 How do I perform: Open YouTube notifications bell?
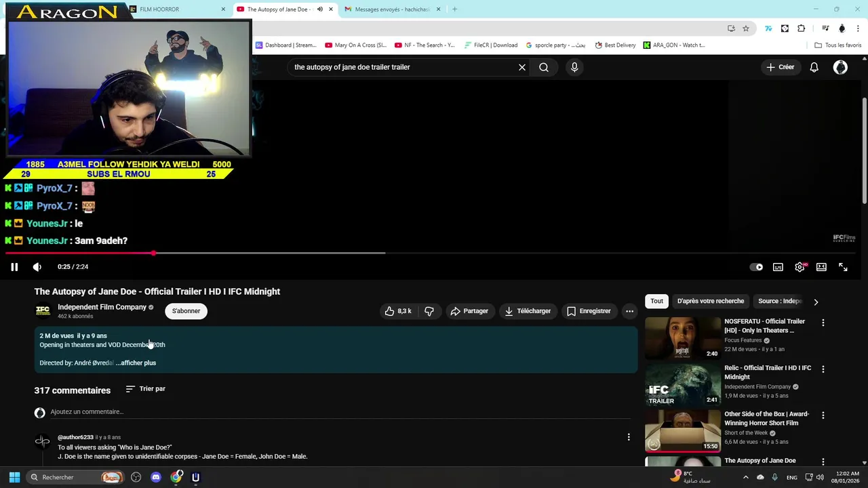(x=814, y=67)
